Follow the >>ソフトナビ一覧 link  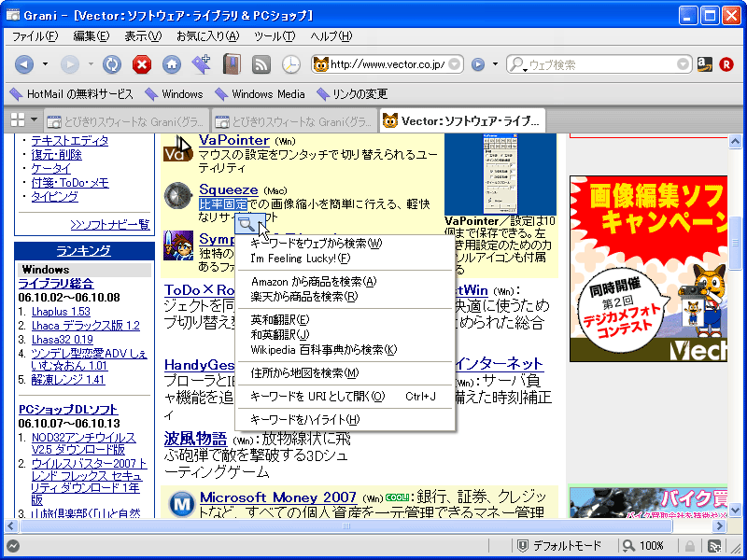[x=110, y=224]
